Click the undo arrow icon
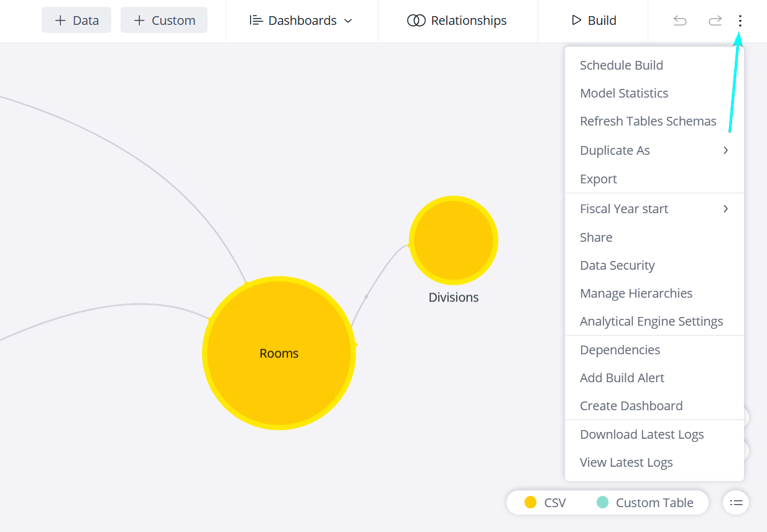 pyautogui.click(x=680, y=21)
